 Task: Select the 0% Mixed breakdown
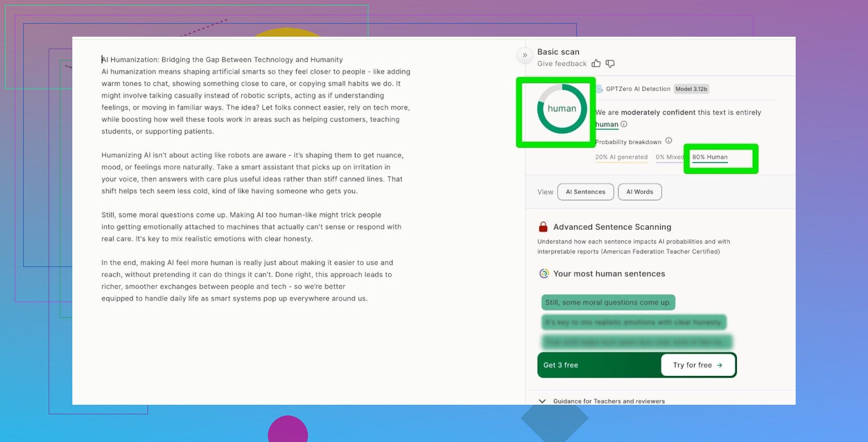[x=668, y=157]
